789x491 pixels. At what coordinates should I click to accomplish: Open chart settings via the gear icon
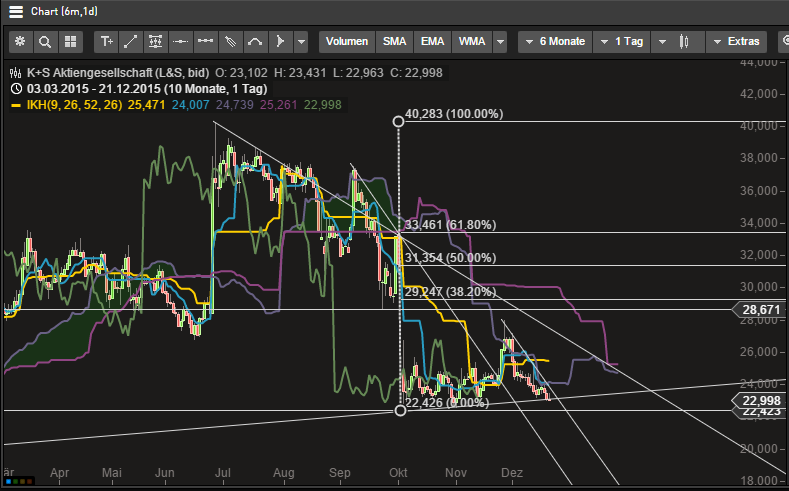tap(21, 42)
